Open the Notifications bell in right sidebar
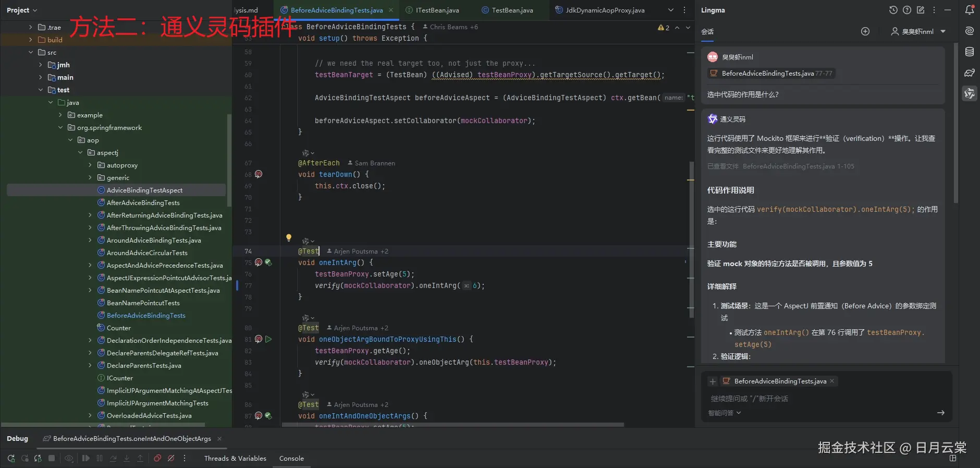 pyautogui.click(x=970, y=10)
